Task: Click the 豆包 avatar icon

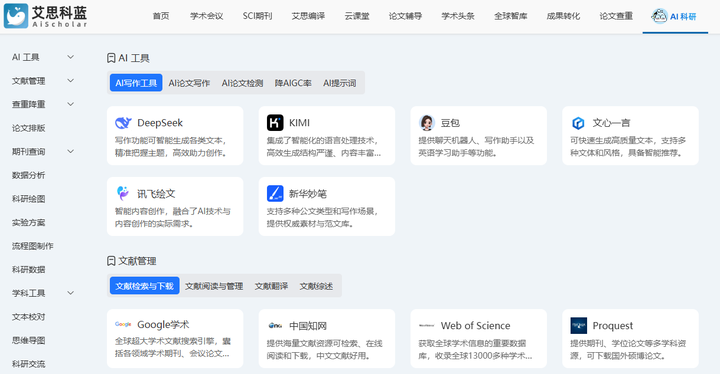Action: pos(427,123)
